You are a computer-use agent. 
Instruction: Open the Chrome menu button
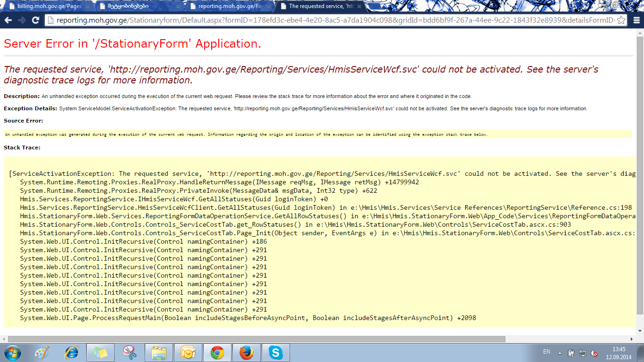click(x=636, y=20)
